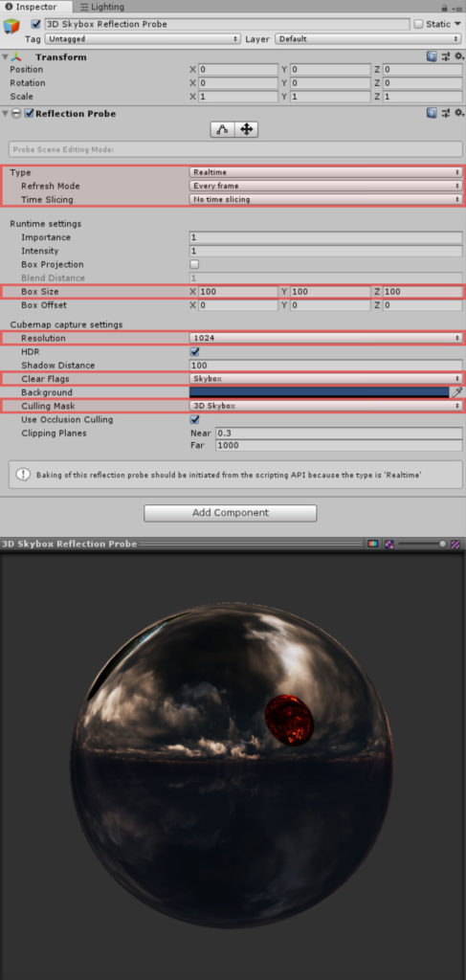Toggle Use Occlusion Culling checkbox
Viewport: 466px width, 980px height.
point(194,419)
